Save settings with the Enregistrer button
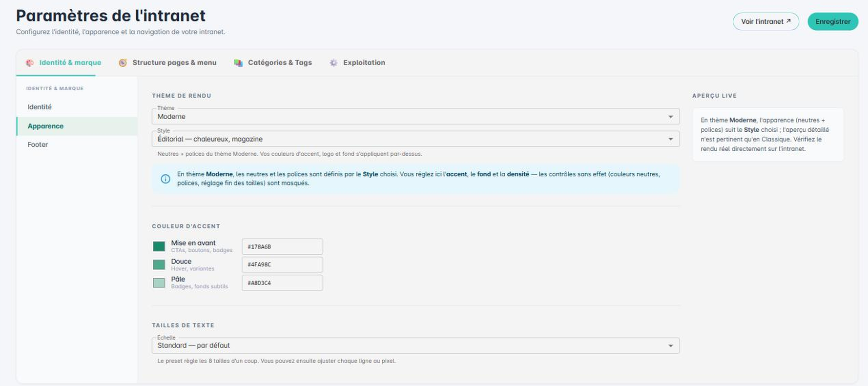Viewport: 868px width, 386px height. 833,21
